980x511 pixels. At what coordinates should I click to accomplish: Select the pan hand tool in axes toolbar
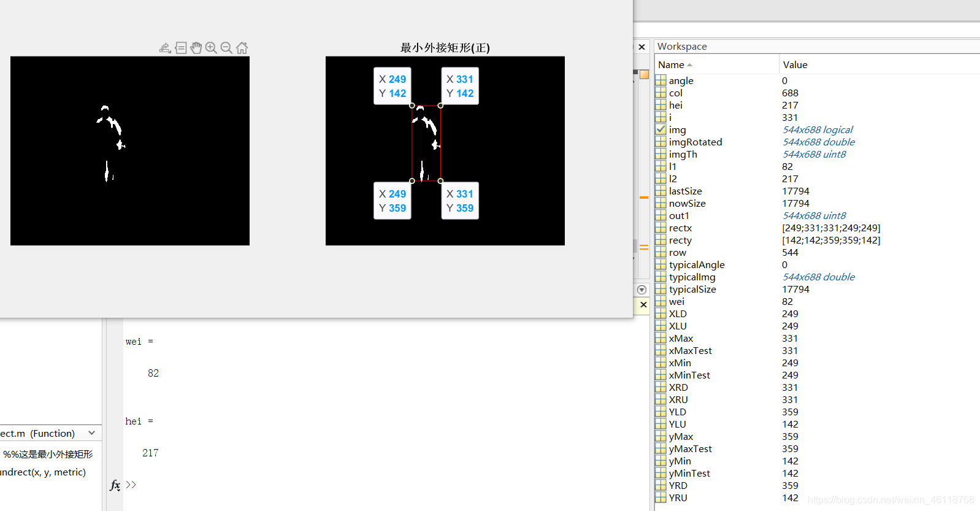point(196,48)
